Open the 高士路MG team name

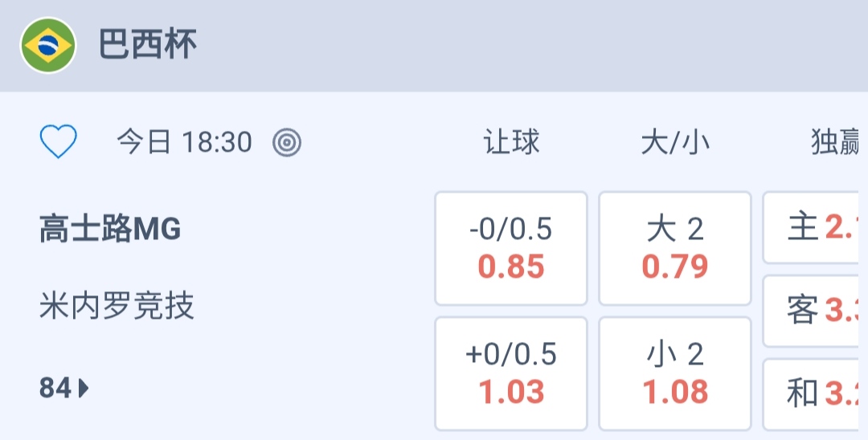point(110,230)
